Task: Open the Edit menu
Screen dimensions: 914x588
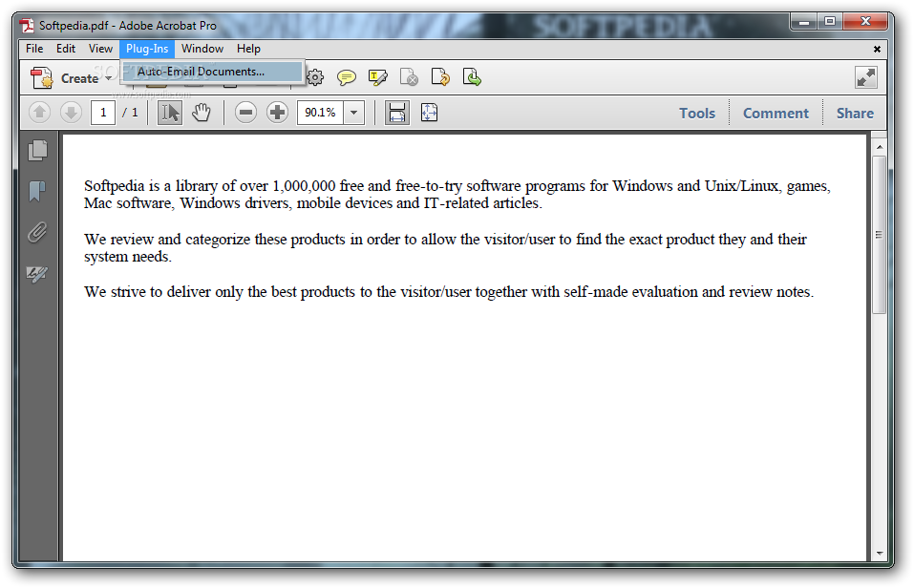Action: (x=66, y=49)
